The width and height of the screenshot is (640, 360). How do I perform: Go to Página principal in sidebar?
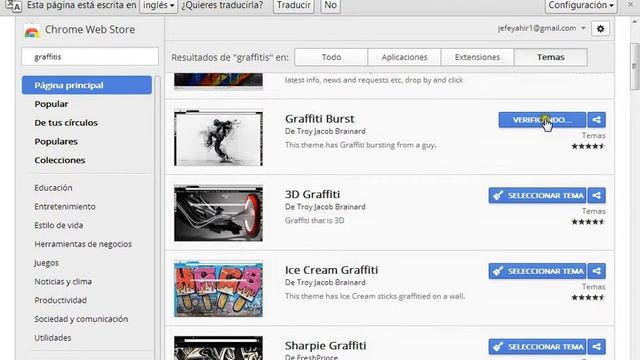[87, 85]
